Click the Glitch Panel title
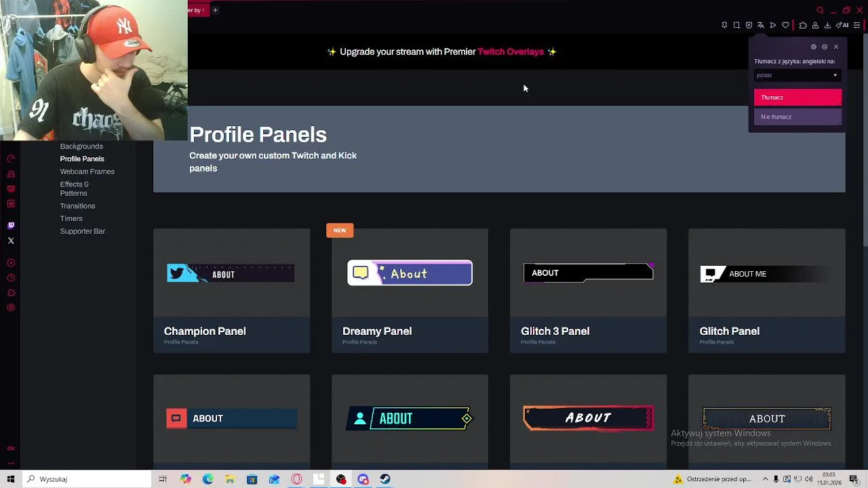This screenshot has height=488, width=868. (730, 331)
